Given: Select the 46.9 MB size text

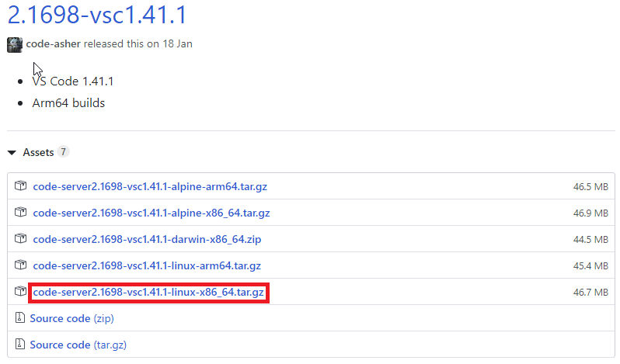Looking at the screenshot, I should [x=590, y=213].
